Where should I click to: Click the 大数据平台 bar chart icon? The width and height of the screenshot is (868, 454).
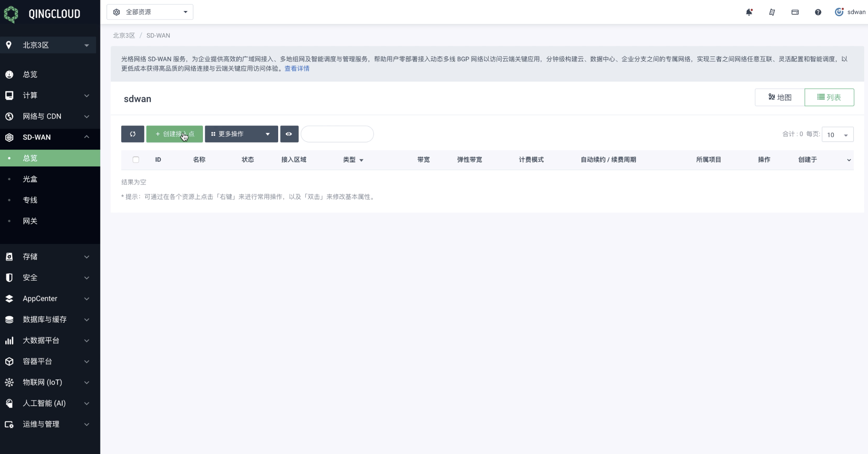pyautogui.click(x=9, y=340)
